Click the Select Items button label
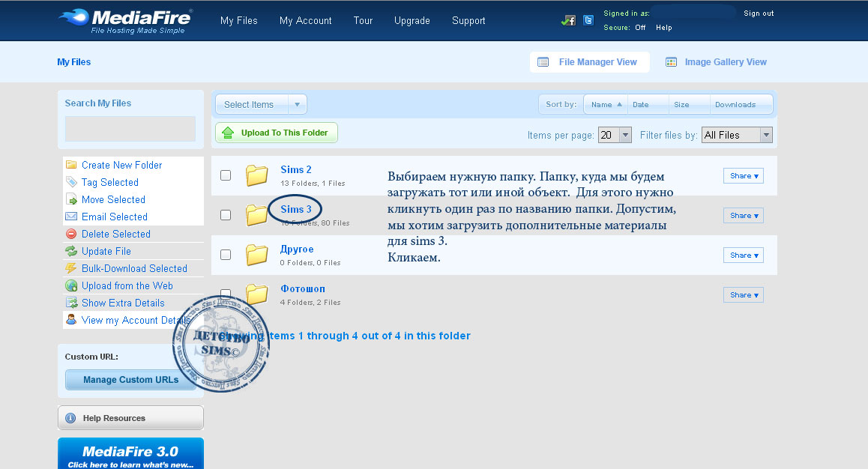This screenshot has width=868, height=469. pos(249,105)
